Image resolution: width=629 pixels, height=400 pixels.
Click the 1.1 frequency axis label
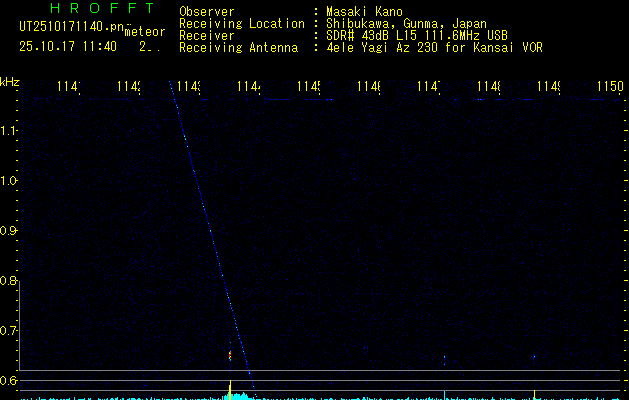(x=9, y=131)
